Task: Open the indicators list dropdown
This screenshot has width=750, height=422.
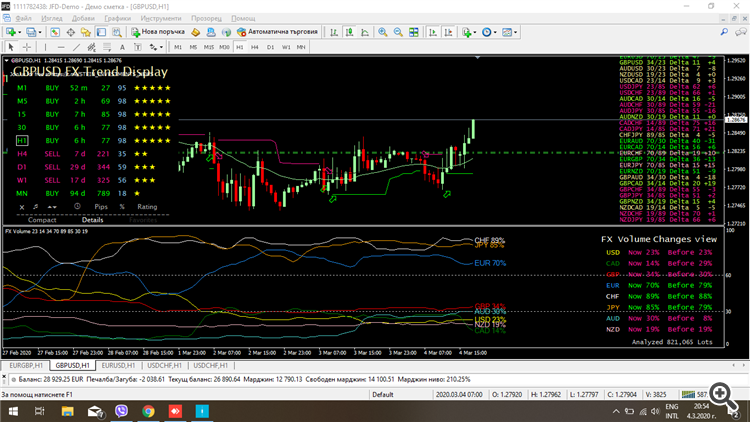Action: (475, 32)
